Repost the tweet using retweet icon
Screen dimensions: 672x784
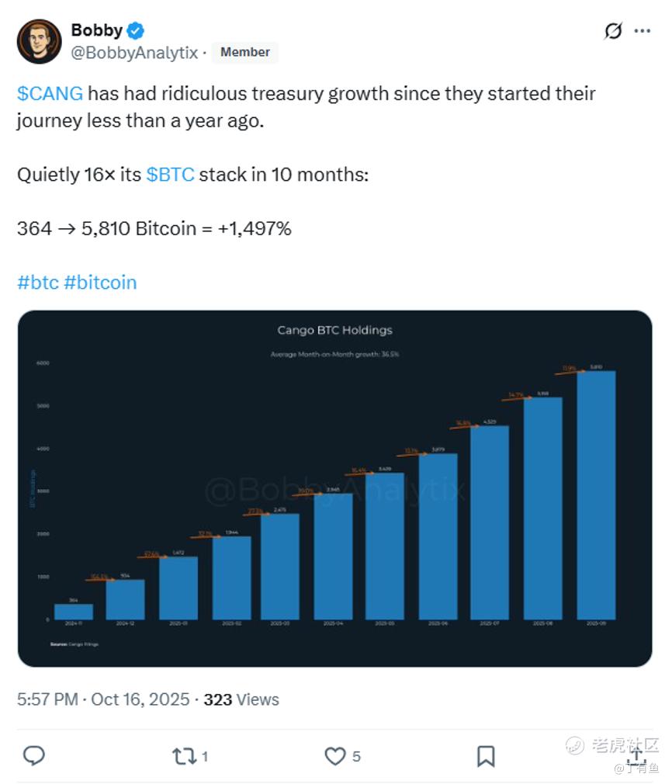184,755
